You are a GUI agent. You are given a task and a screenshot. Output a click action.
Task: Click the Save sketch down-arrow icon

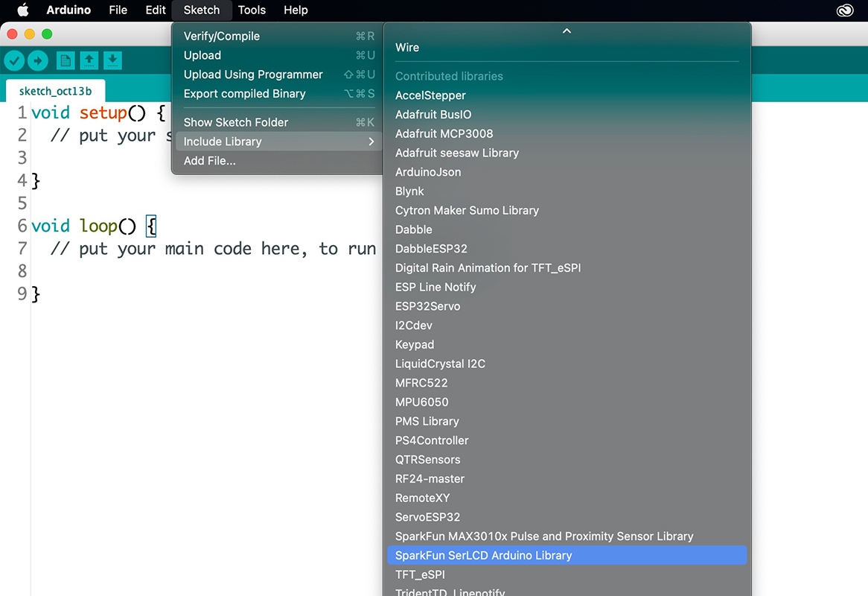pos(112,60)
